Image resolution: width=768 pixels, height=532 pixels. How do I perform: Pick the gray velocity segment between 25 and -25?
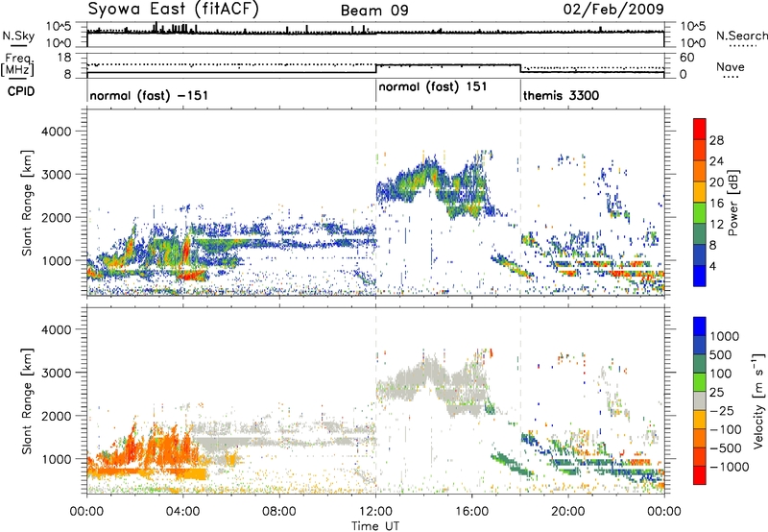(x=700, y=401)
